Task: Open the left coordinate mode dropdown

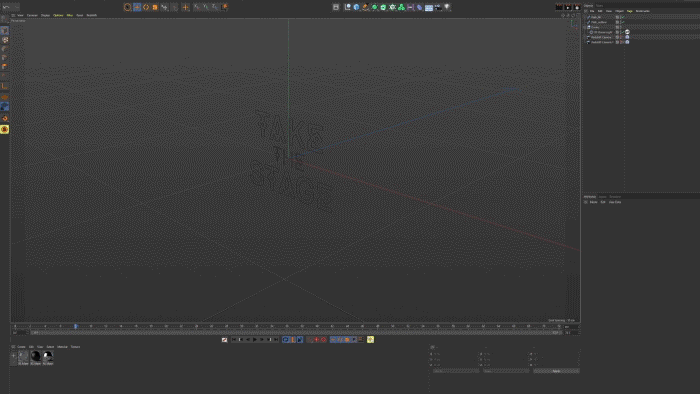Action: [x=456, y=371]
